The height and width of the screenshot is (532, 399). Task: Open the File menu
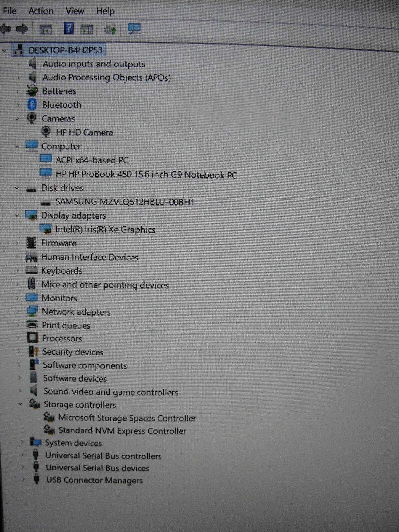pos(10,11)
